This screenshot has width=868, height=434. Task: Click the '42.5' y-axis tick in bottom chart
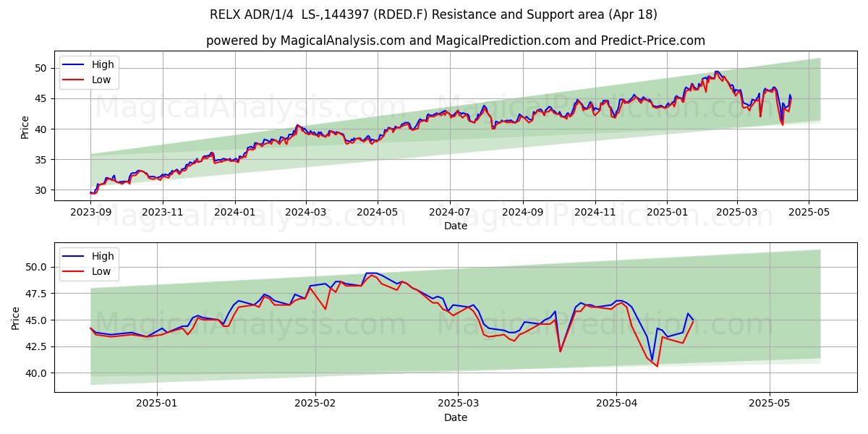pyautogui.click(x=38, y=346)
